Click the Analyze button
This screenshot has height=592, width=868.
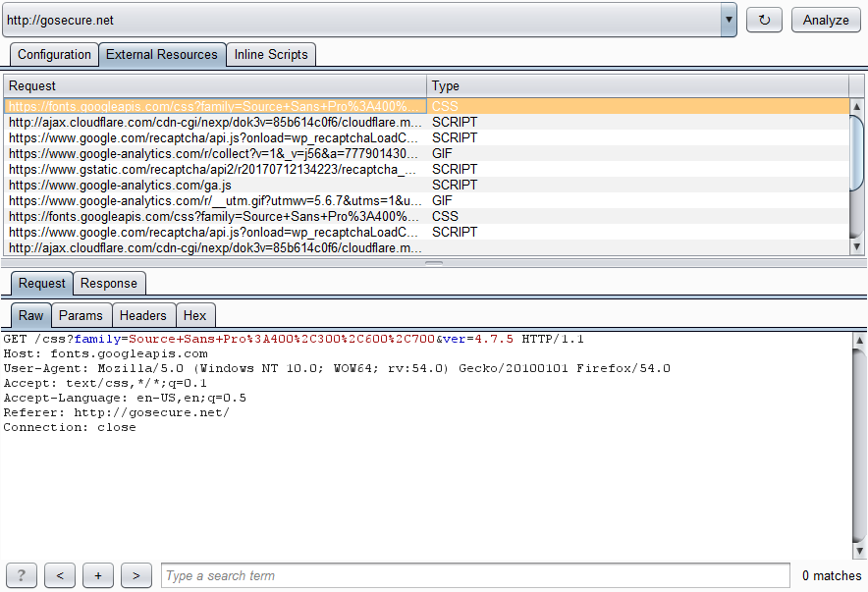[x=826, y=20]
